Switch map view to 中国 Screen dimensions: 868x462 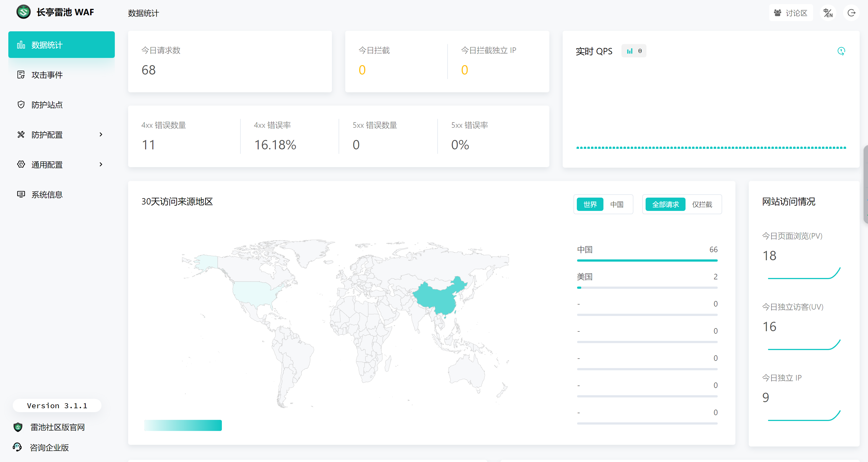(x=617, y=205)
